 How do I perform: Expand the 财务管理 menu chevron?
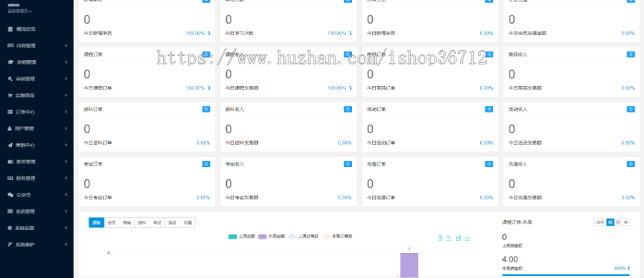click(66, 178)
